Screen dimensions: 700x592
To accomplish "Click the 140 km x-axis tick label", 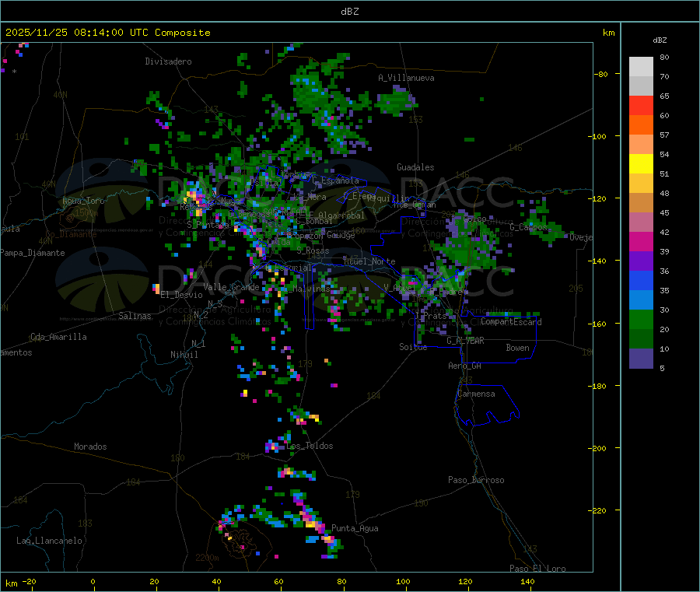I will click(x=527, y=581).
